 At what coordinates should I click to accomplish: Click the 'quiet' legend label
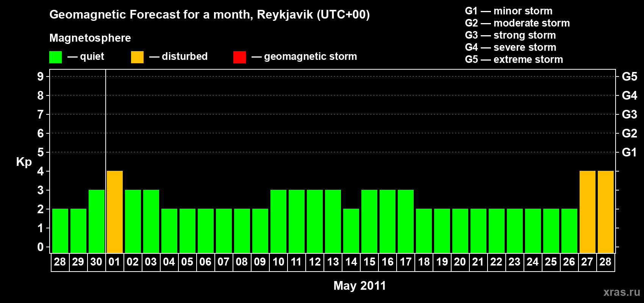[92, 56]
